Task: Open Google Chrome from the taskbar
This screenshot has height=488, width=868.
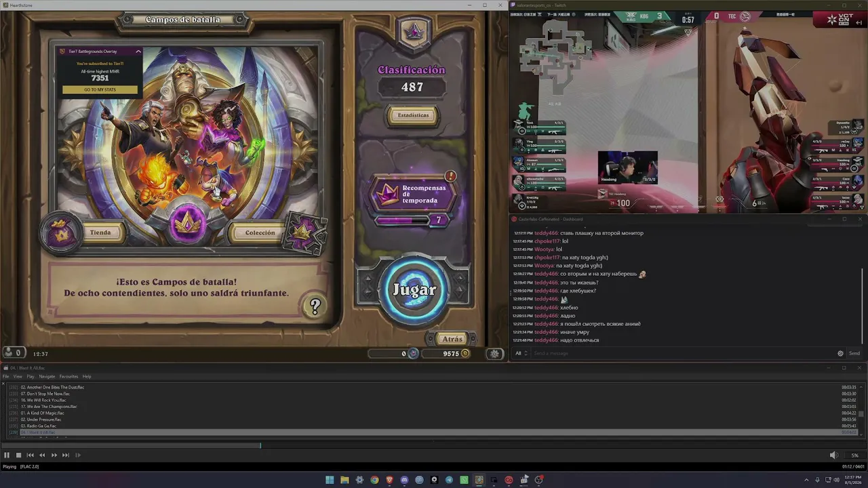Action: point(374,480)
